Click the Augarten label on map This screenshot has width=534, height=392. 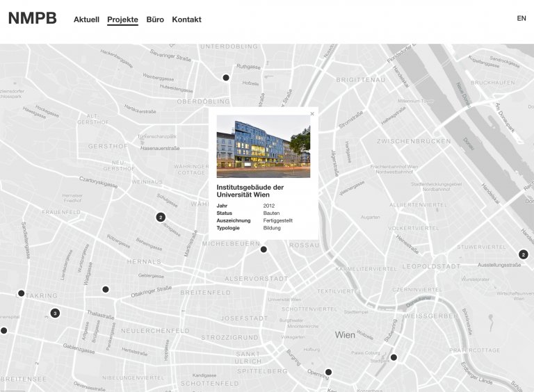click(x=370, y=217)
